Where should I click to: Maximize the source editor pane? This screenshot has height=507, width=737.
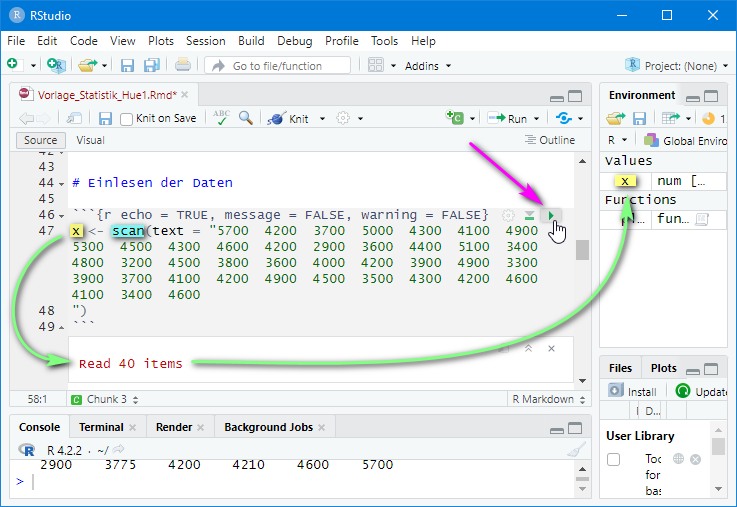[575, 96]
